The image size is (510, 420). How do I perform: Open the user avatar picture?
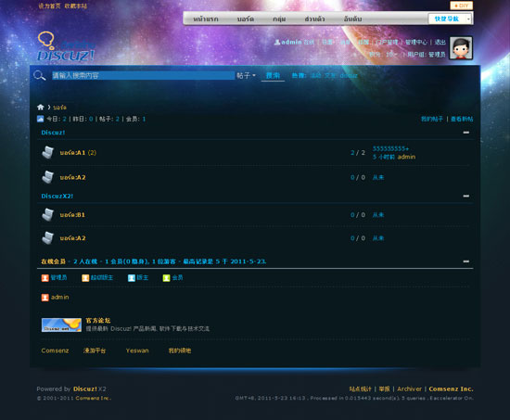461,48
